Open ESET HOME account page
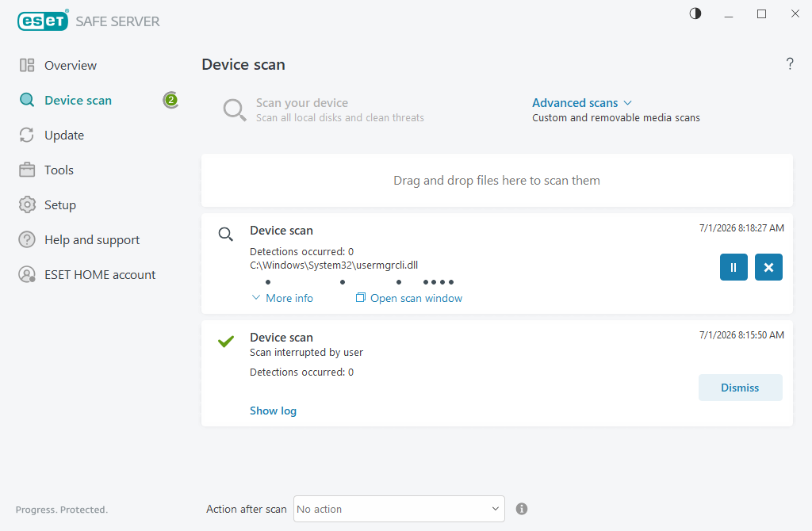812x531 pixels. click(x=100, y=275)
